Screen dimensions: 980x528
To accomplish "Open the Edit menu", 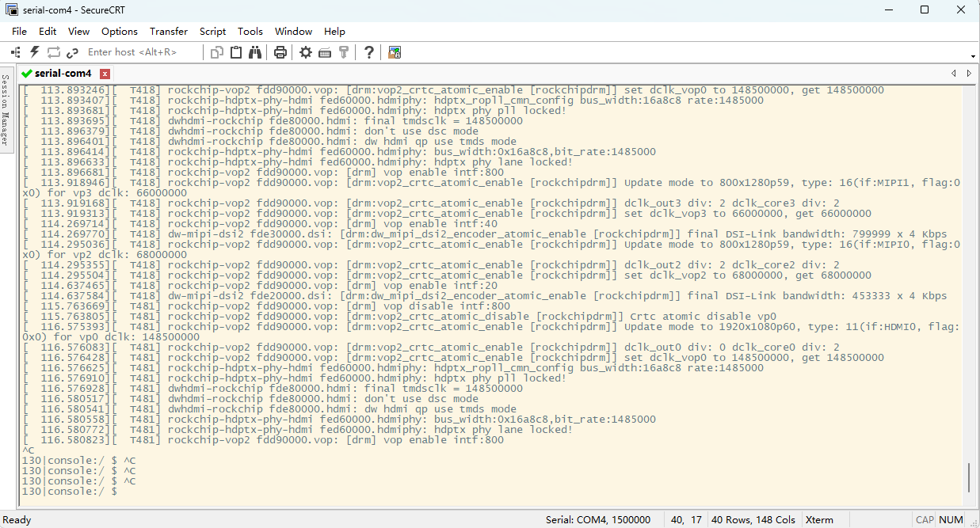I will point(48,31).
